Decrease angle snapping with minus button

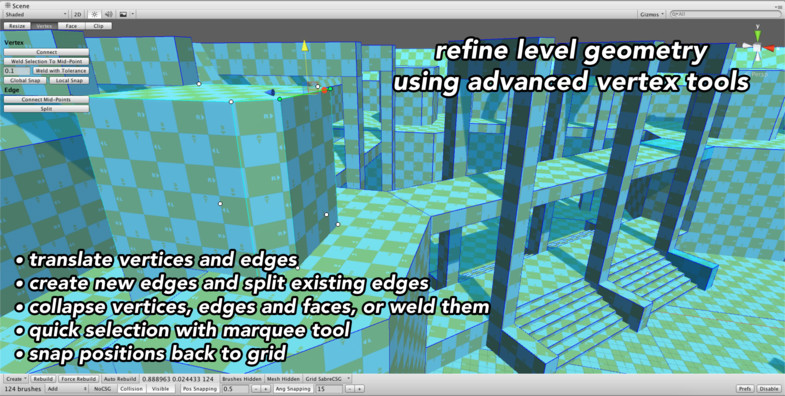(349, 388)
